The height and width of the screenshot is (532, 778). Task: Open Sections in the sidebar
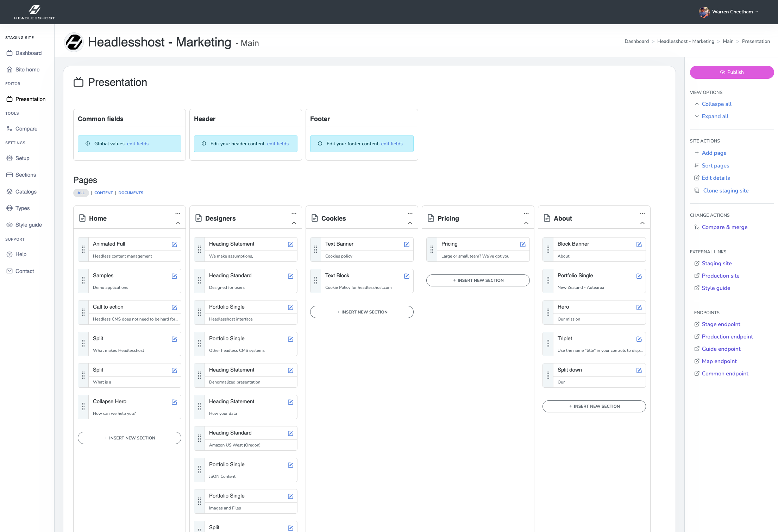(x=25, y=175)
